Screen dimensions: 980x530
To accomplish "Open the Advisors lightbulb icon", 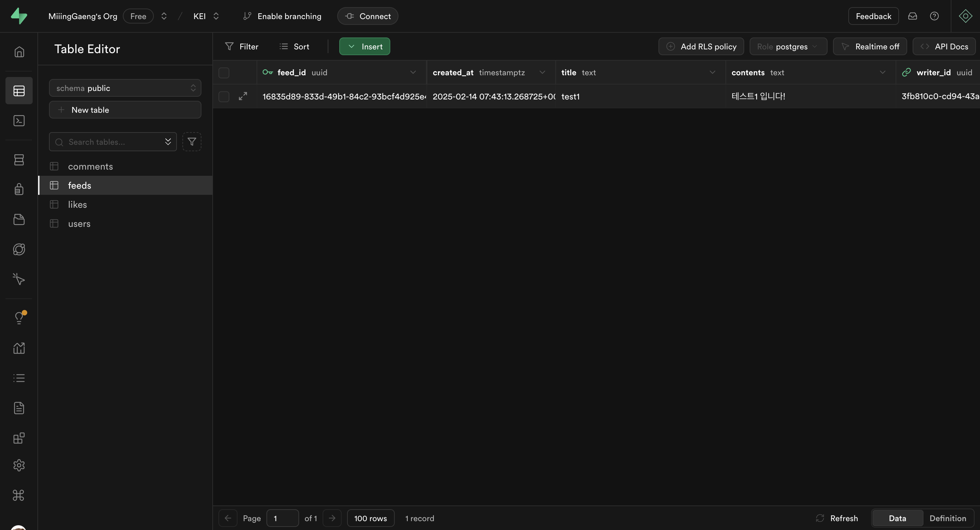I will click(x=19, y=317).
